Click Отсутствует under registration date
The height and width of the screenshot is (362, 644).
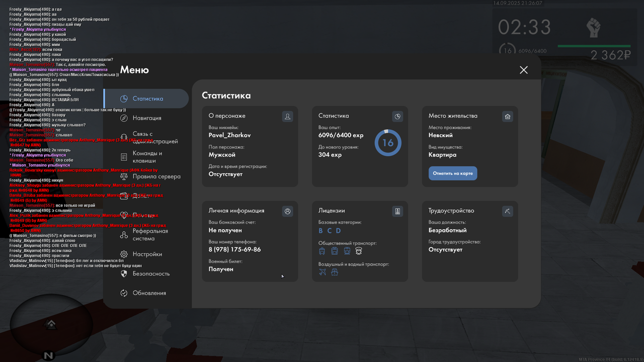[x=225, y=174]
